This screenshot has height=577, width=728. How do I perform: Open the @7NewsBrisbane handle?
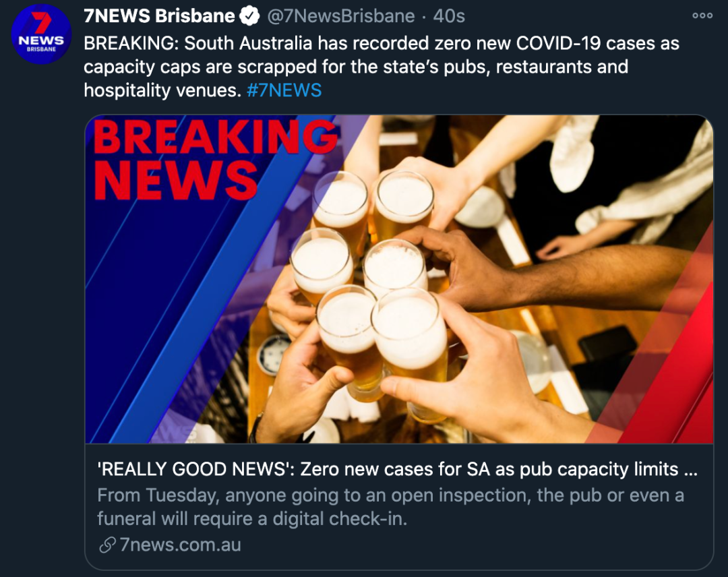click(x=341, y=16)
